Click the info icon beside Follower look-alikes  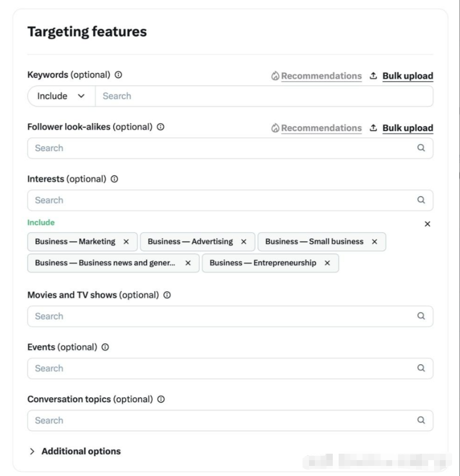coord(161,127)
